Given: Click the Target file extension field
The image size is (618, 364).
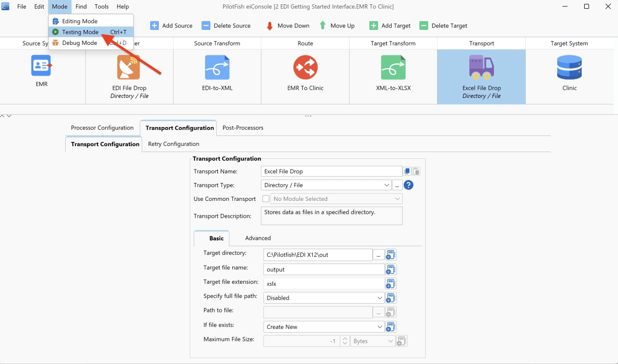Looking at the screenshot, I should point(324,284).
